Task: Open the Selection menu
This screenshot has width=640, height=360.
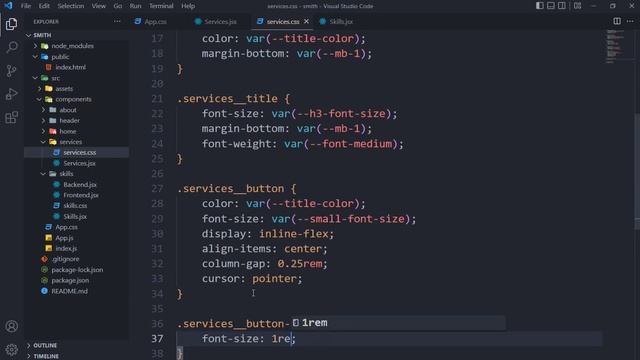Action: click(x=71, y=6)
